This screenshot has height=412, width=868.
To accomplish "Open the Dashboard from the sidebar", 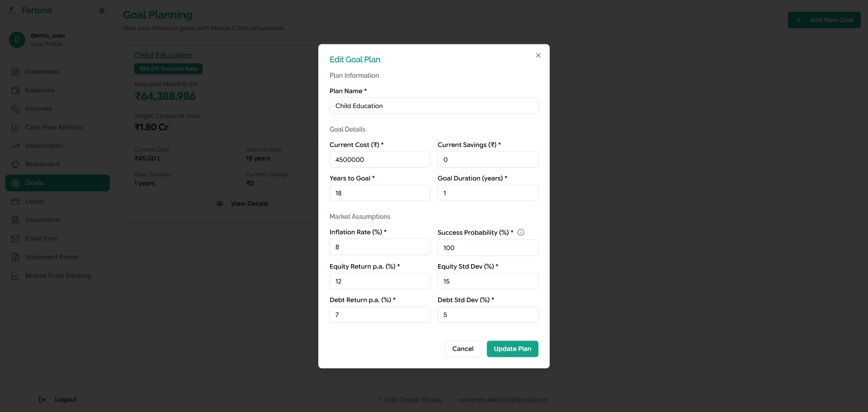I will click(x=15, y=71).
